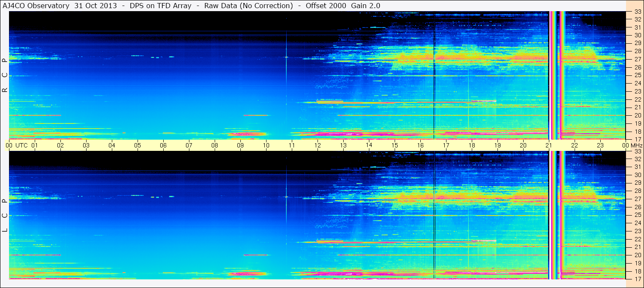Screen dimensions: 644x288
Task: Click the 11 hour marker
Action: tap(292, 145)
